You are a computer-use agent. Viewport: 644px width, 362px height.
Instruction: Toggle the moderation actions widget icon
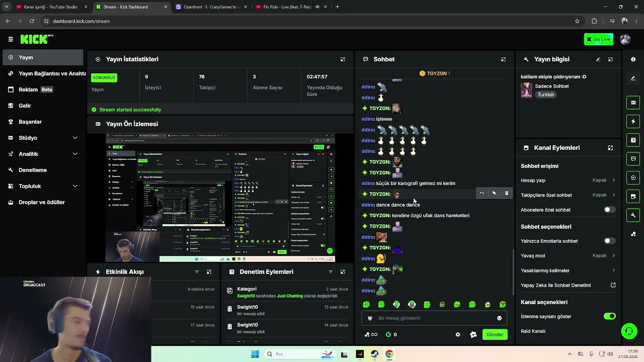click(633, 140)
